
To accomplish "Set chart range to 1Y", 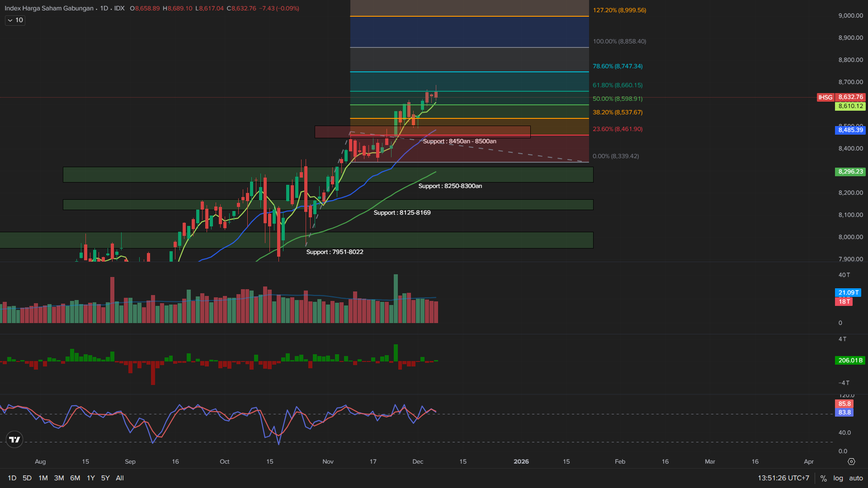I will [91, 478].
